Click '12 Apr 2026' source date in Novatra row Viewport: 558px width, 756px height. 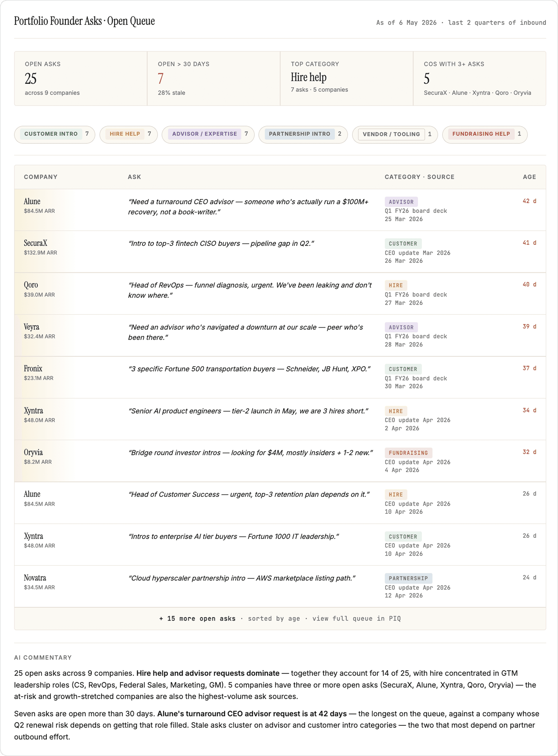404,596
